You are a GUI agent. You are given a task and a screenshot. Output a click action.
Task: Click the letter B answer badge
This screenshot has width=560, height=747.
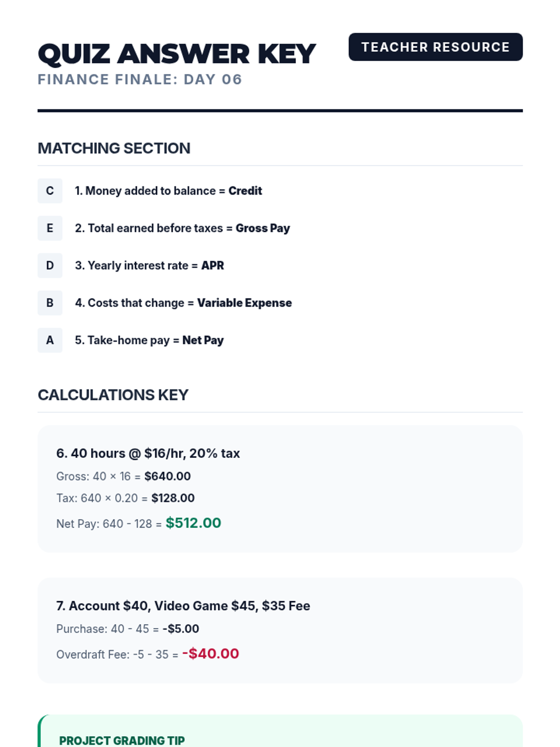tap(50, 303)
